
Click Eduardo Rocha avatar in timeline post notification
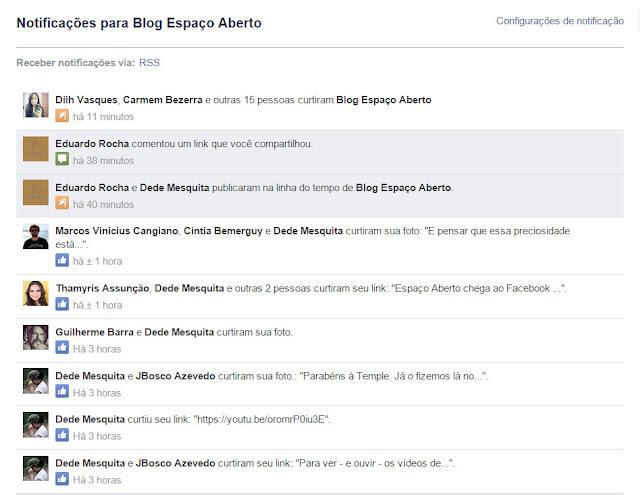point(36,192)
